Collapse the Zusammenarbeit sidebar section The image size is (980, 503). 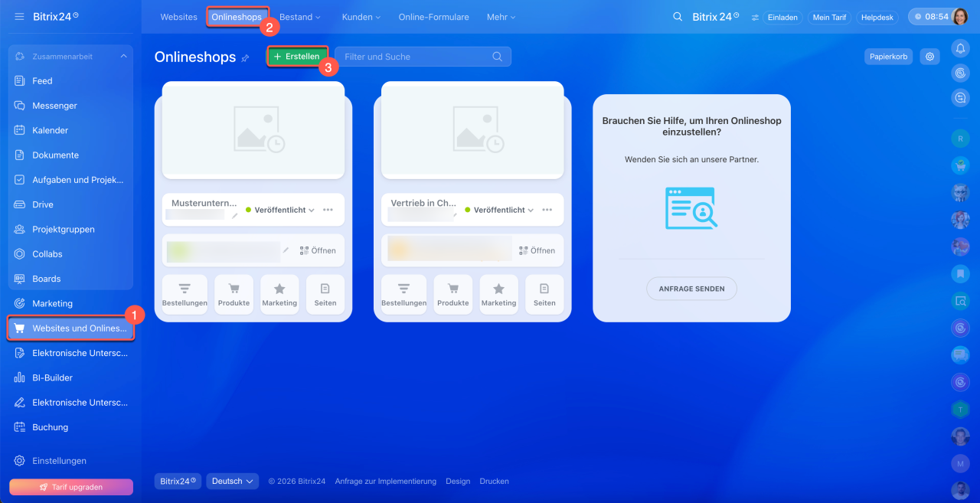point(124,56)
